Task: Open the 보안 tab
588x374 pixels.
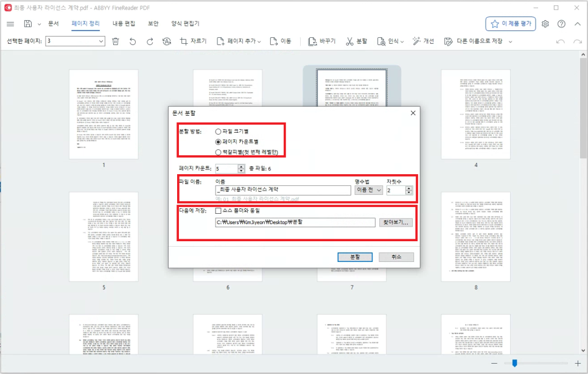Action: click(x=153, y=24)
